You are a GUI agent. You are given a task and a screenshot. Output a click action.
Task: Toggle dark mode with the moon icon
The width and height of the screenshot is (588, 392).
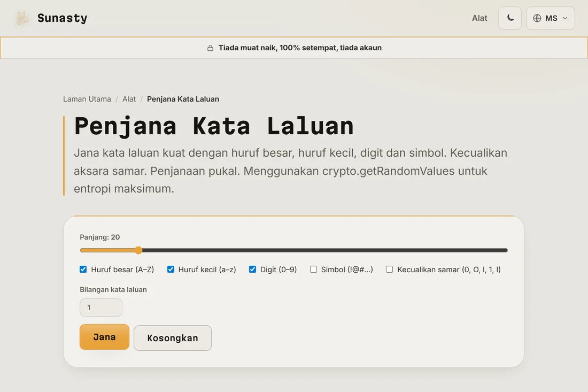coord(509,18)
